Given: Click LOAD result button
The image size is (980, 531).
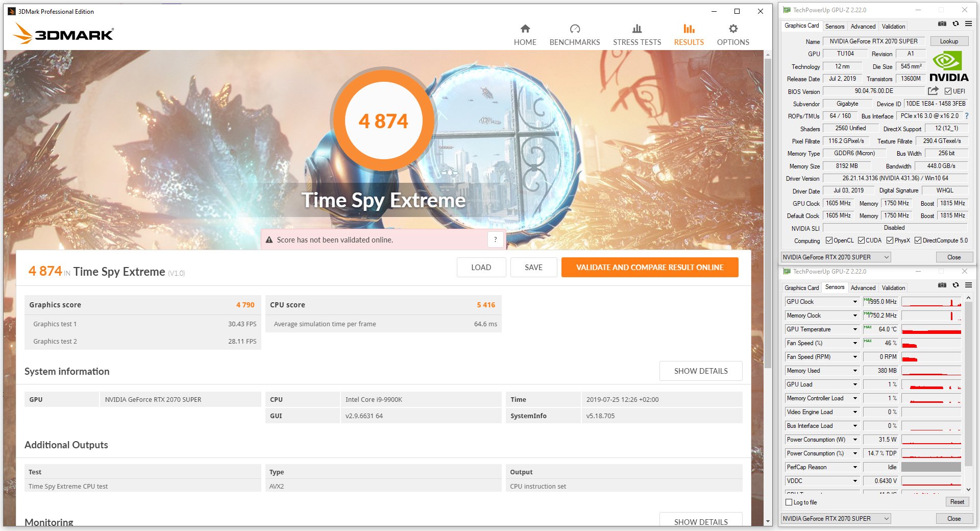Looking at the screenshot, I should (x=481, y=267).
